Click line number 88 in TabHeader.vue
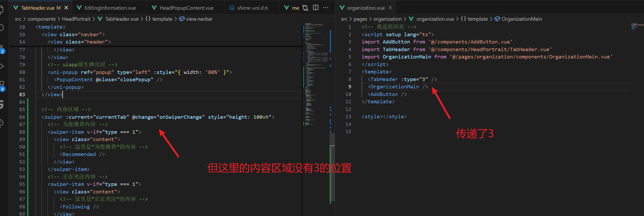 (x=22, y=132)
